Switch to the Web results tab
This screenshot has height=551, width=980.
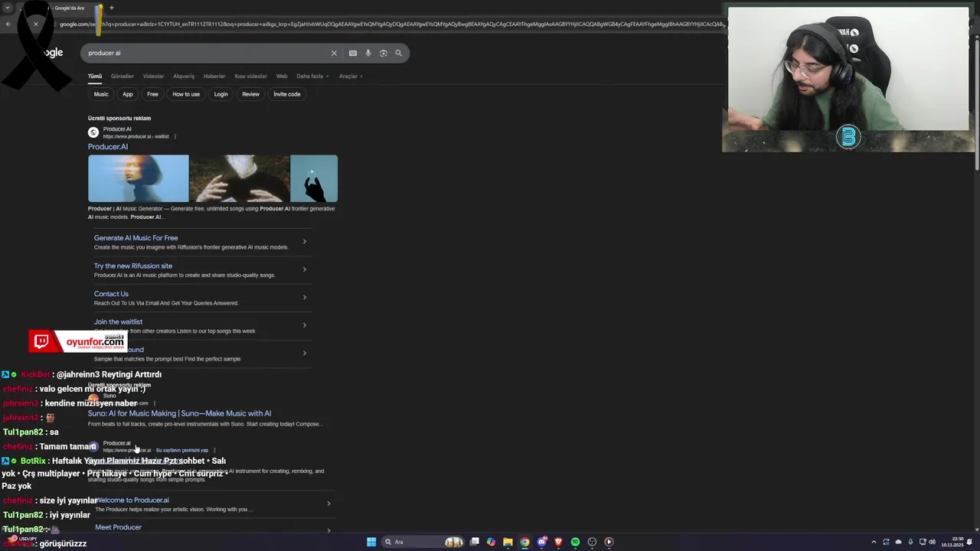pyautogui.click(x=282, y=76)
